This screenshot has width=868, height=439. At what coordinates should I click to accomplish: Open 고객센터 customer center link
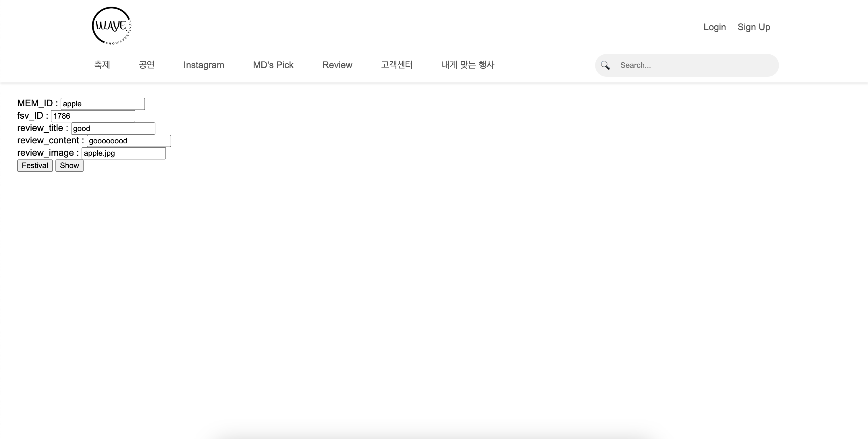click(x=397, y=65)
